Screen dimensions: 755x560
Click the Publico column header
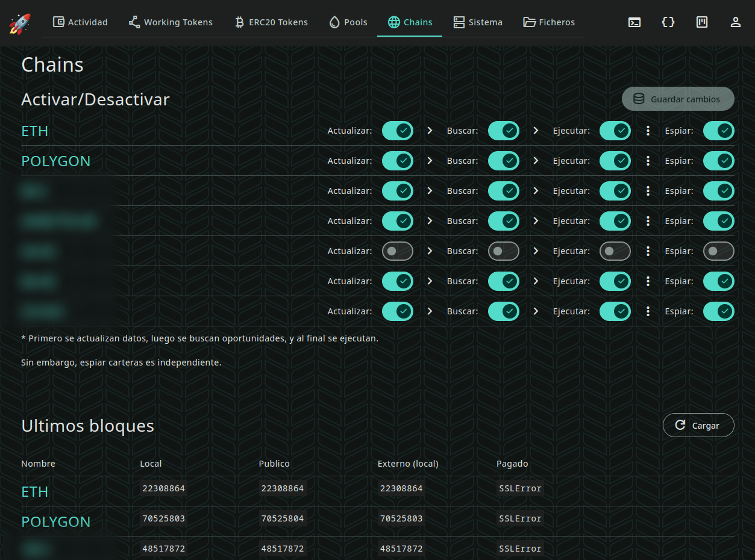tap(274, 464)
